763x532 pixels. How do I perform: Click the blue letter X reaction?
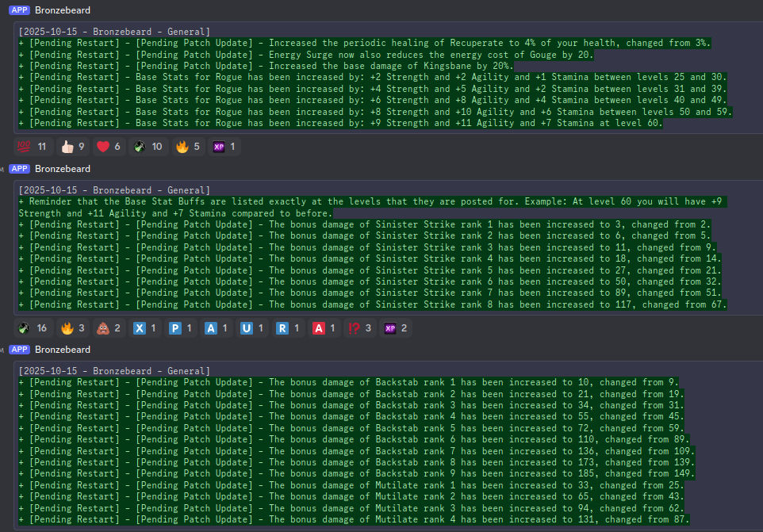(145, 328)
